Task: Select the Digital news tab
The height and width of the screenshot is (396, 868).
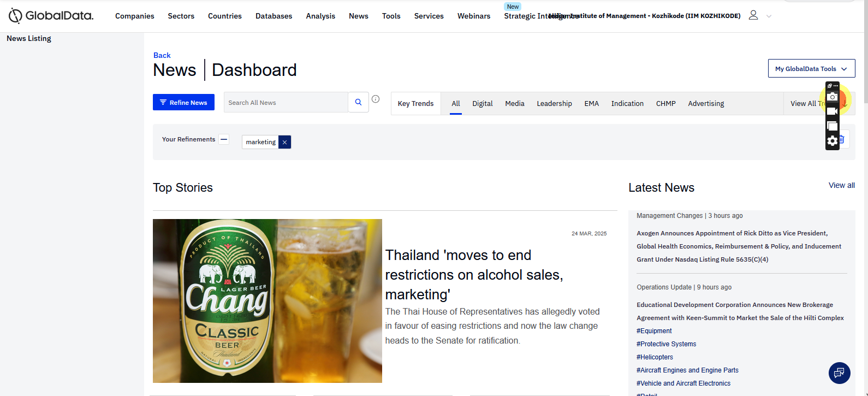Action: (x=482, y=103)
